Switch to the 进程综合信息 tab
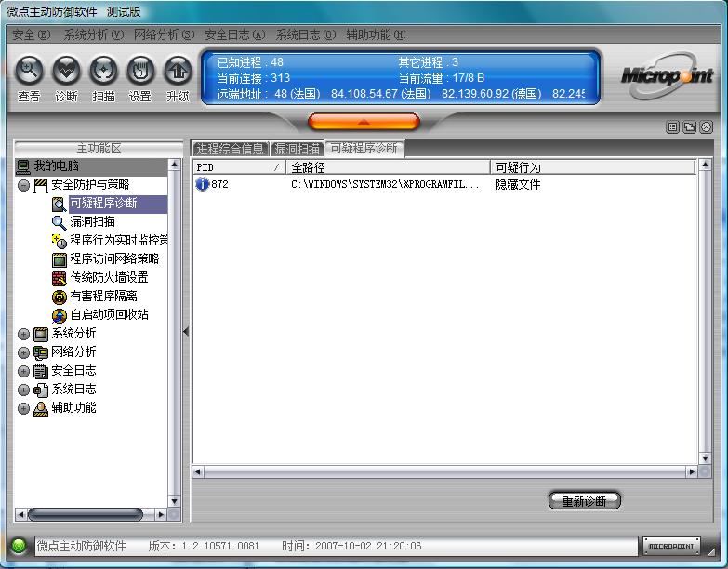728x569 pixels. click(x=231, y=149)
